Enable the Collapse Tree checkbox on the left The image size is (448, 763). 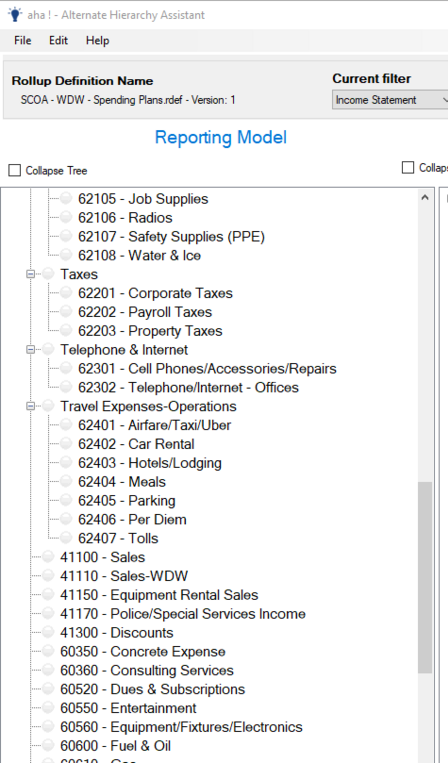(x=15, y=170)
